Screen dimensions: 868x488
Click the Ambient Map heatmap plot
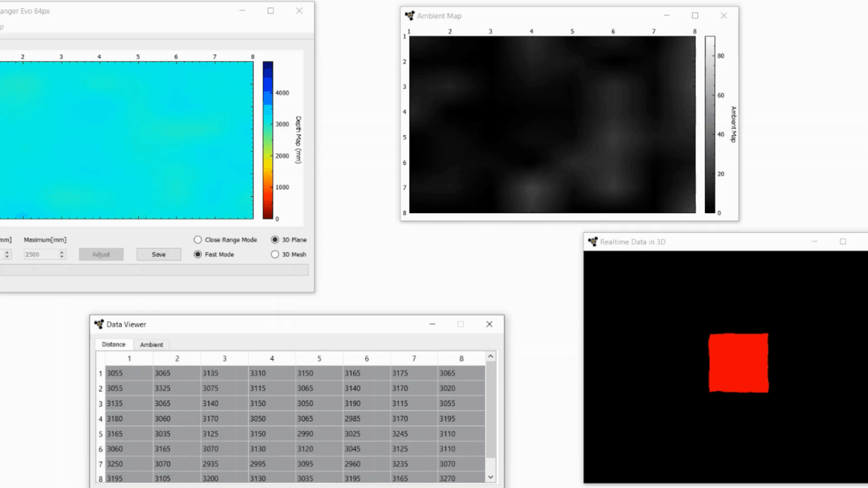click(552, 124)
